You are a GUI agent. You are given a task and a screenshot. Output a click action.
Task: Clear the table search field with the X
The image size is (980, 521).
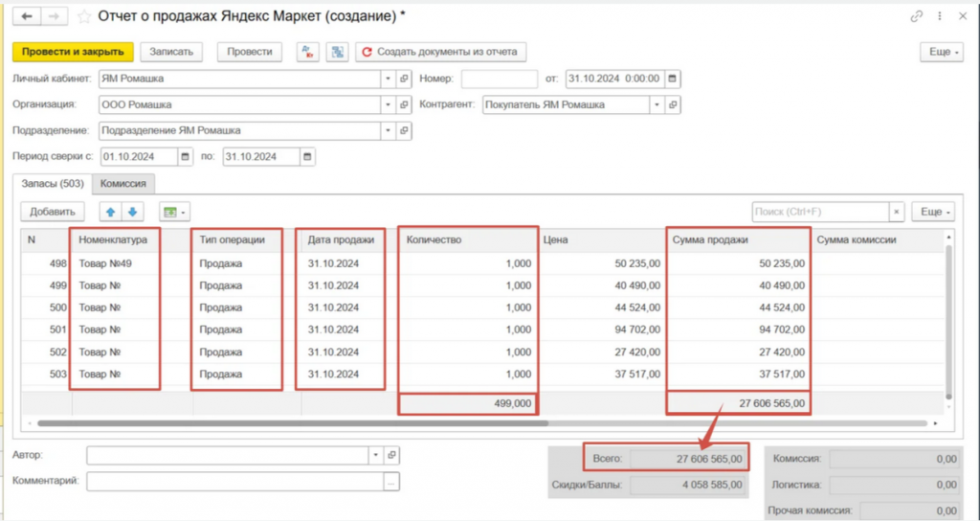897,212
